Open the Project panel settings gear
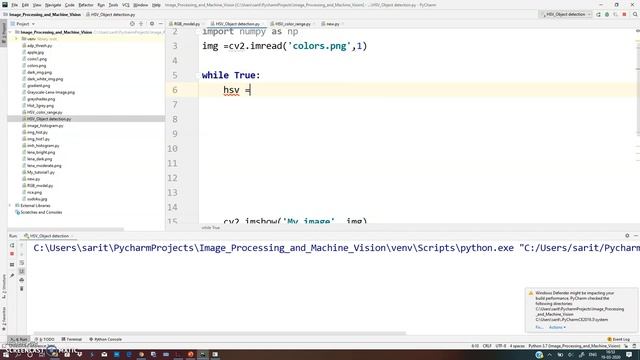 point(152,24)
